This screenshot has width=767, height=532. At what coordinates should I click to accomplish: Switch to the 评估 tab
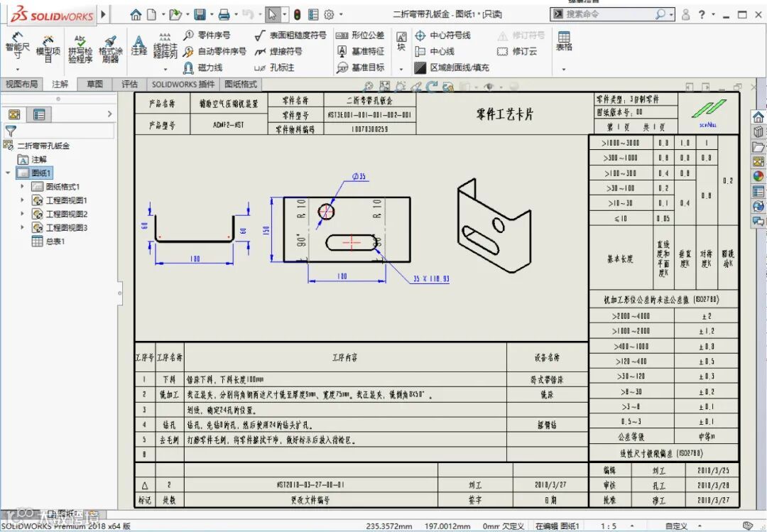pos(130,85)
